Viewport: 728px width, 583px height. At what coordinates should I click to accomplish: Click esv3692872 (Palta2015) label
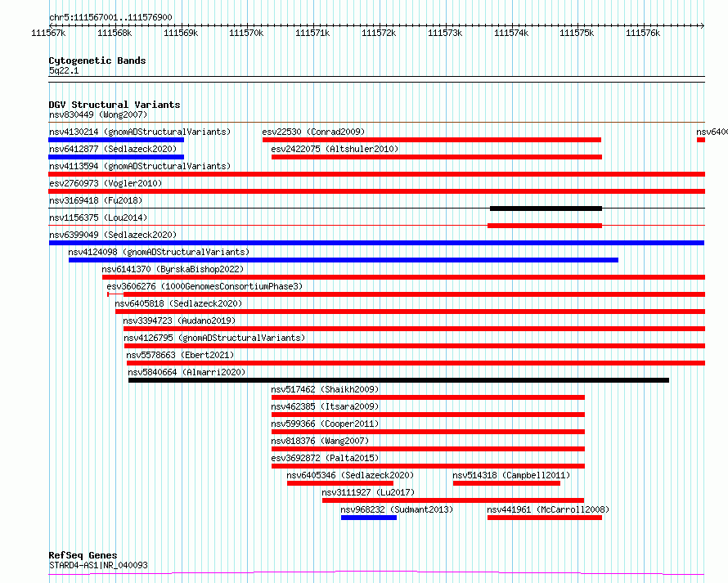tap(325, 458)
